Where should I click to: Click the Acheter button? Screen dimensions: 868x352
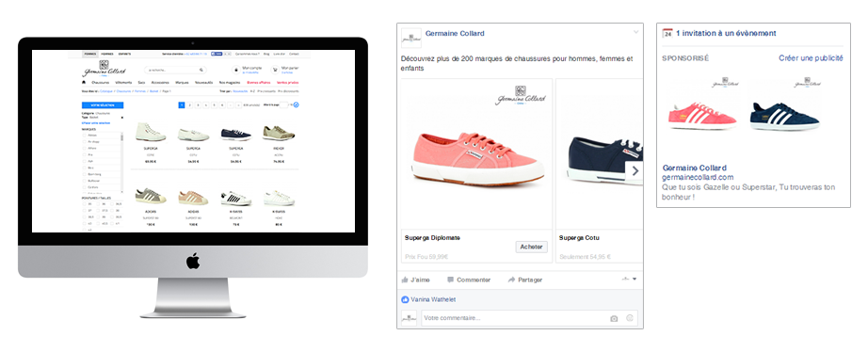(x=531, y=247)
